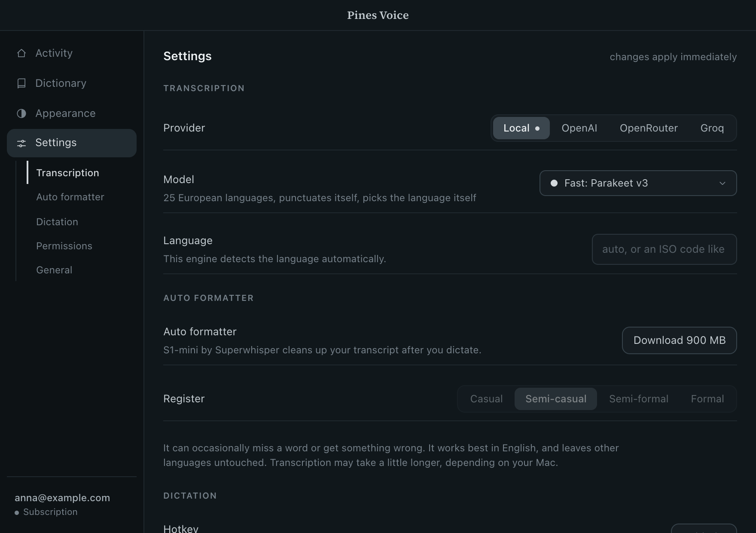Click the Model description about 25 European languages
756x533 pixels.
click(x=320, y=198)
